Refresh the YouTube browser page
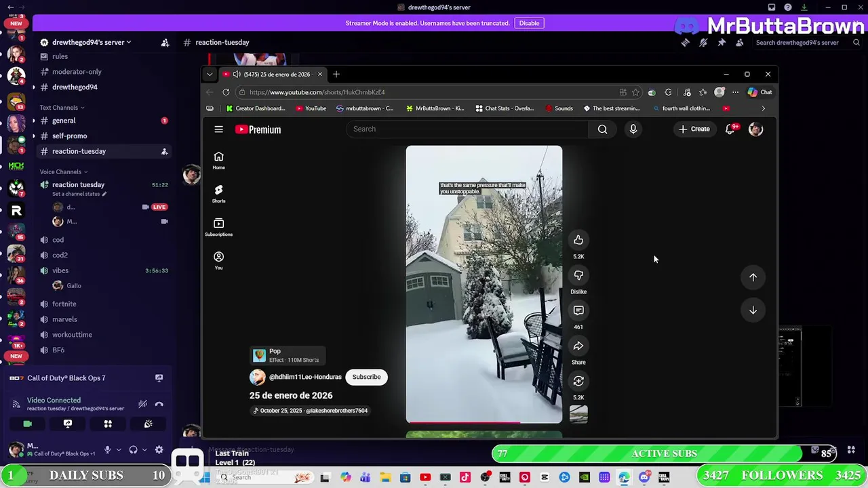This screenshot has height=488, width=868. [226, 92]
